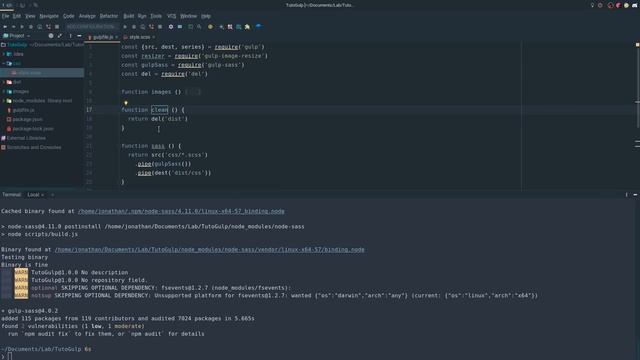
Task: Open the Window menu
Action: pos(189,16)
